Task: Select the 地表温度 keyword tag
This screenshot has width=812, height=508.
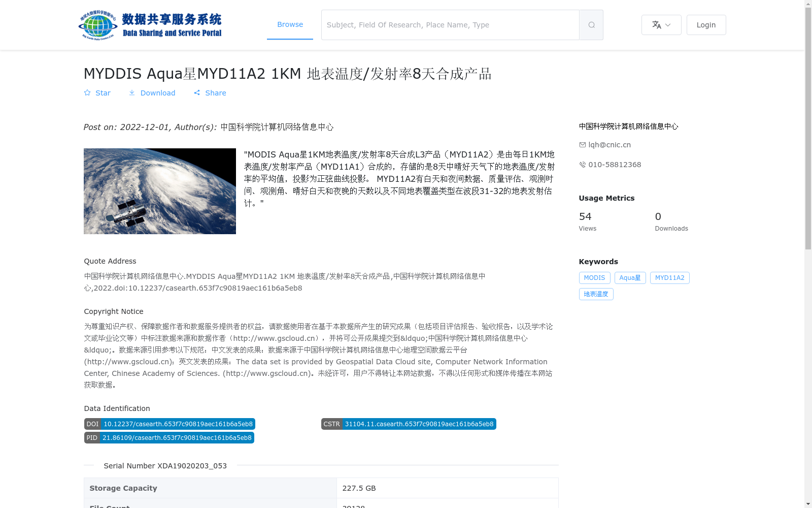Action: point(596,294)
